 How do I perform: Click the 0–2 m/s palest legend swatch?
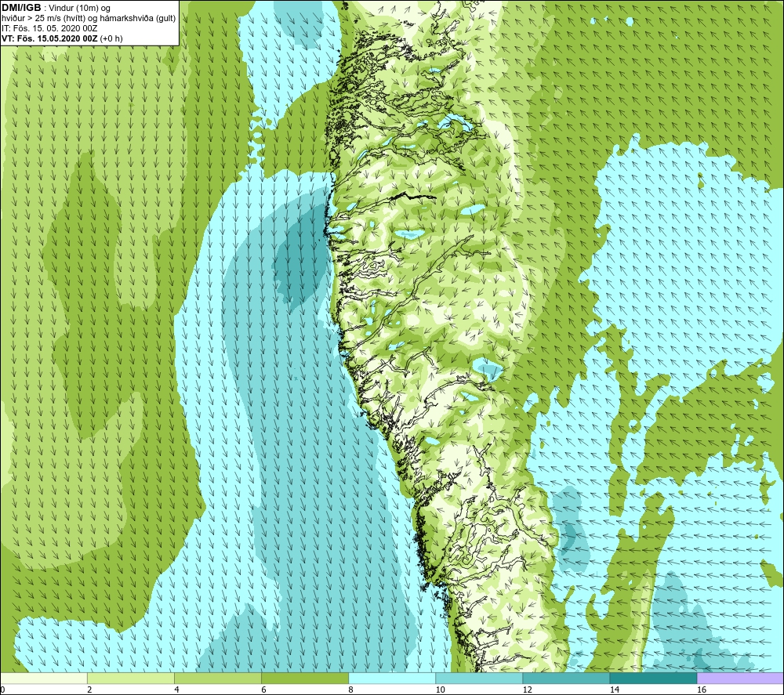[44, 678]
